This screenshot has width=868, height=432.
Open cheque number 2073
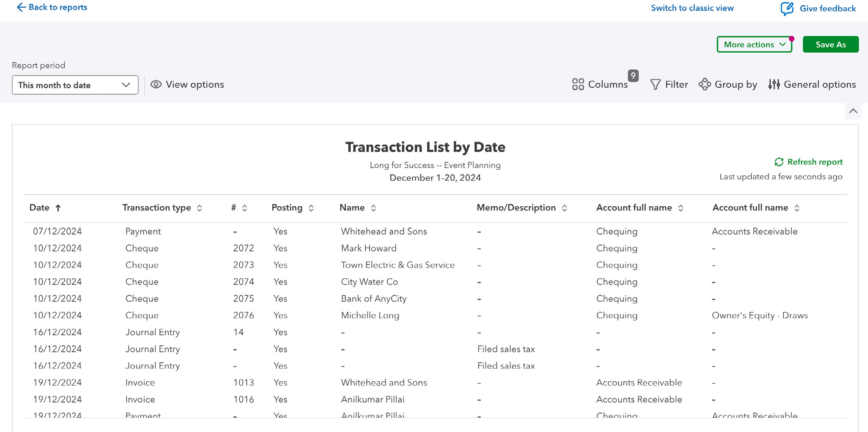[243, 265]
